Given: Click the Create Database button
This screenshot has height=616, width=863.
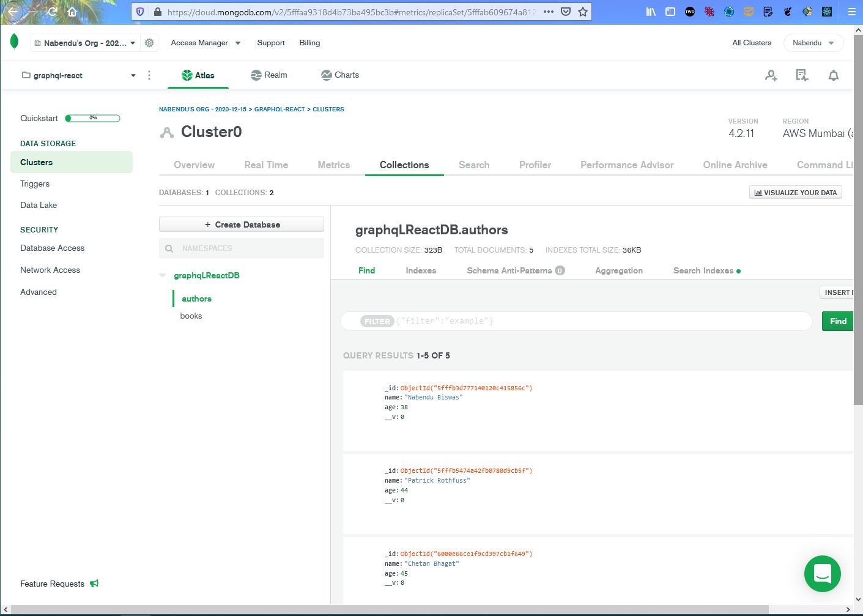Looking at the screenshot, I should click(242, 225).
